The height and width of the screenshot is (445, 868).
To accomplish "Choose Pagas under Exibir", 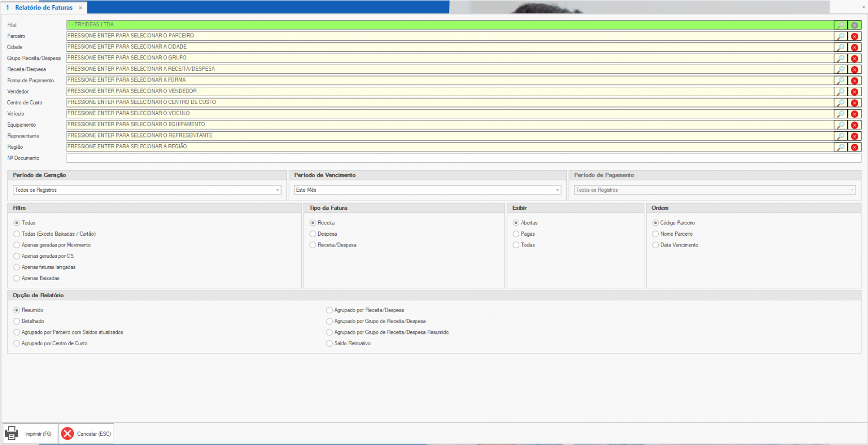I will point(516,234).
